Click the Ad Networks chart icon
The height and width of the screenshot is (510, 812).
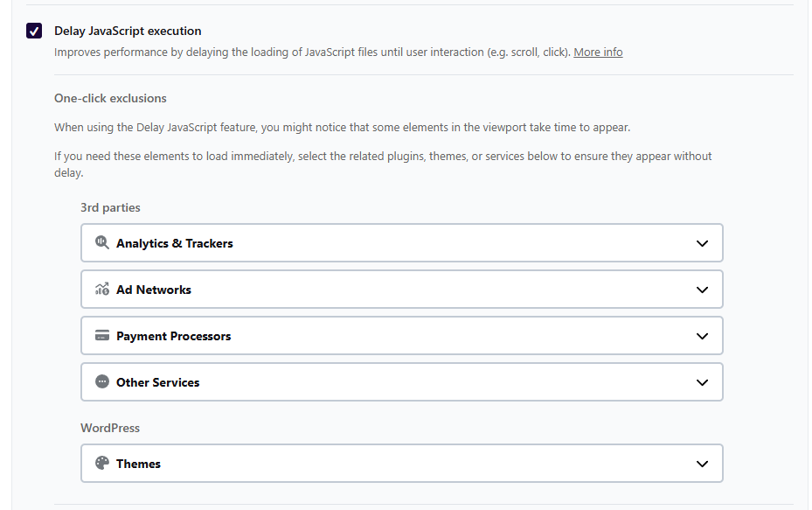click(101, 290)
